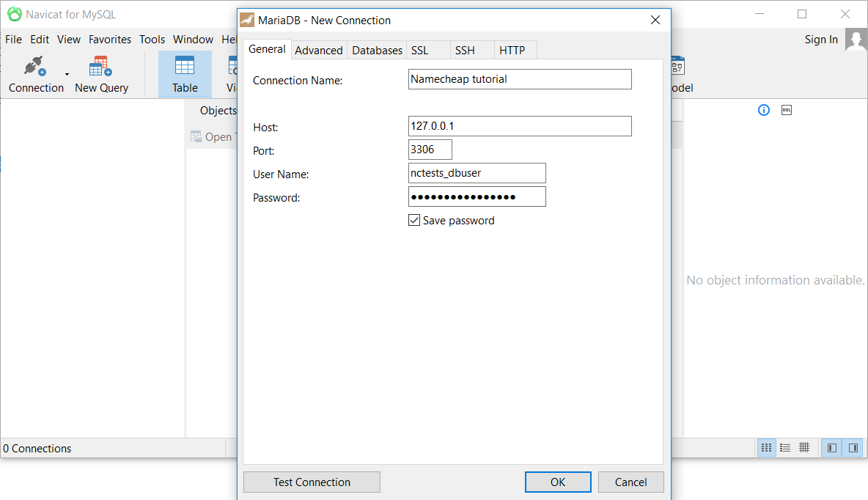Select the Objects tab in main window

(x=218, y=110)
